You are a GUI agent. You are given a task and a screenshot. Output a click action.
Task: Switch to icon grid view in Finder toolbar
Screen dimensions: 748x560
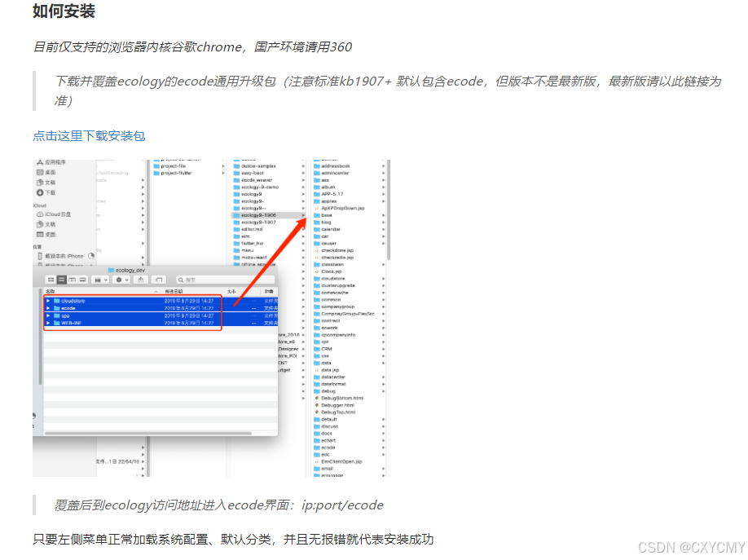51,280
